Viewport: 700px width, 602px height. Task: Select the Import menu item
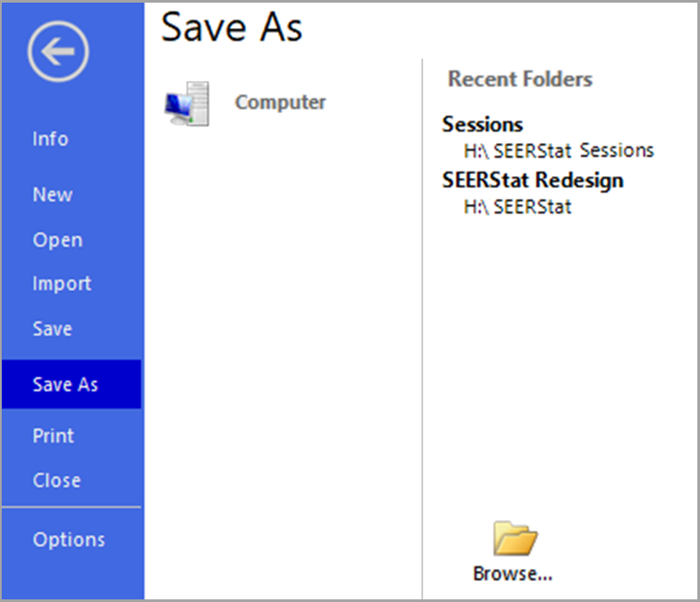62,284
